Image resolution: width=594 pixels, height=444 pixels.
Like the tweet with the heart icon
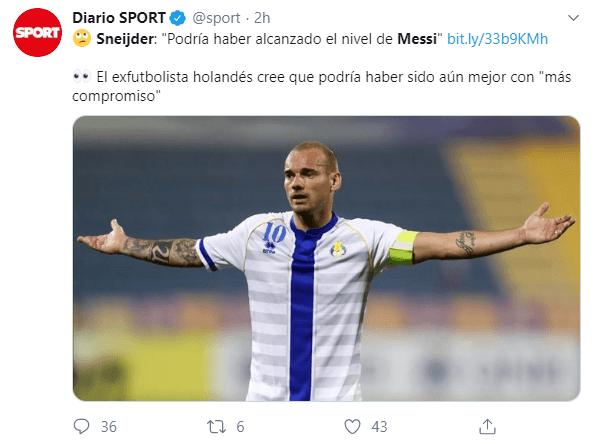(x=352, y=427)
